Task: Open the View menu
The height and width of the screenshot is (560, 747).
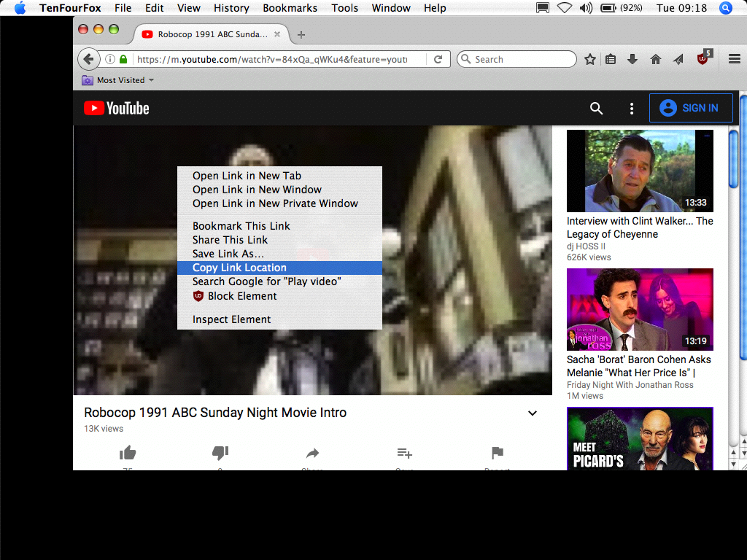Action: [x=189, y=8]
